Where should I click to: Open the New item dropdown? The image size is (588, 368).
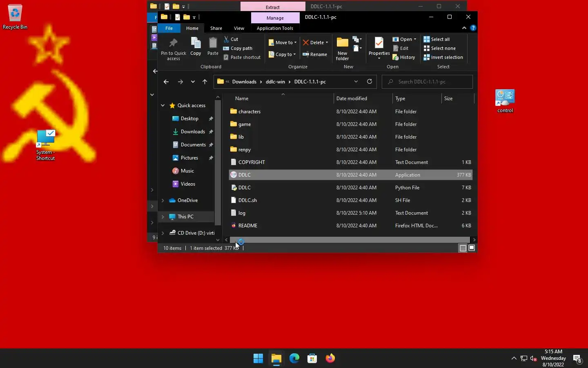[x=357, y=39]
